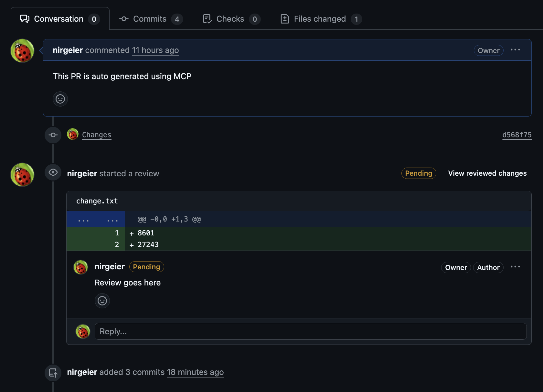Click the Reply input field
543x392 pixels.
coord(311,331)
